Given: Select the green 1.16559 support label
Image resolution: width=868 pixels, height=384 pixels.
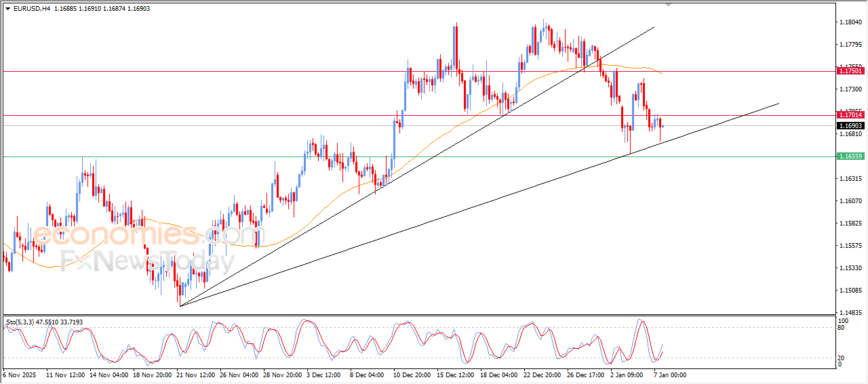Looking at the screenshot, I should tap(850, 156).
